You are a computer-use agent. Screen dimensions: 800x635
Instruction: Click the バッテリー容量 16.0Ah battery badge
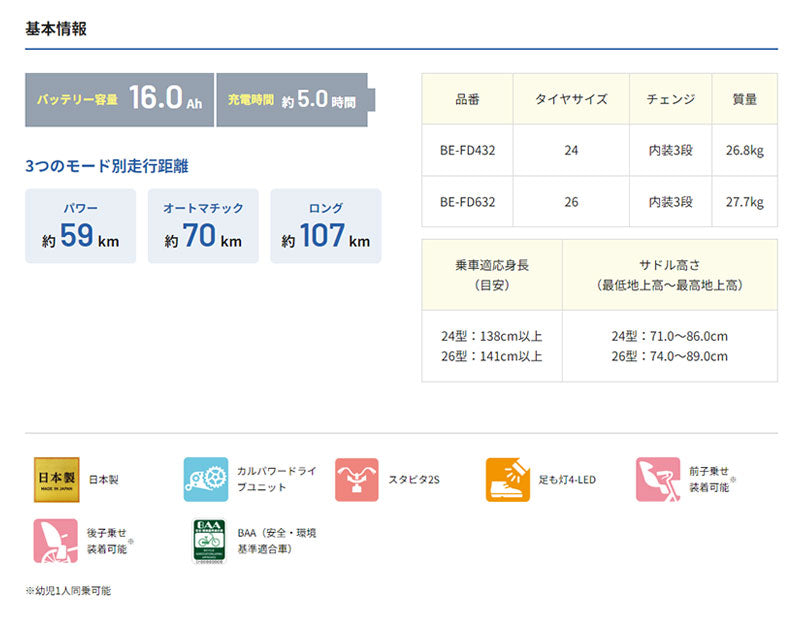(x=119, y=99)
